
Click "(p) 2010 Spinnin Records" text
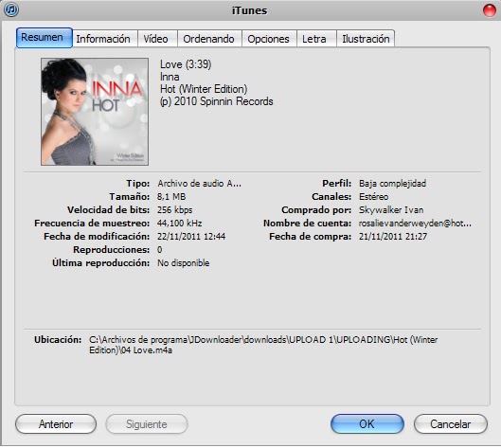pos(216,101)
